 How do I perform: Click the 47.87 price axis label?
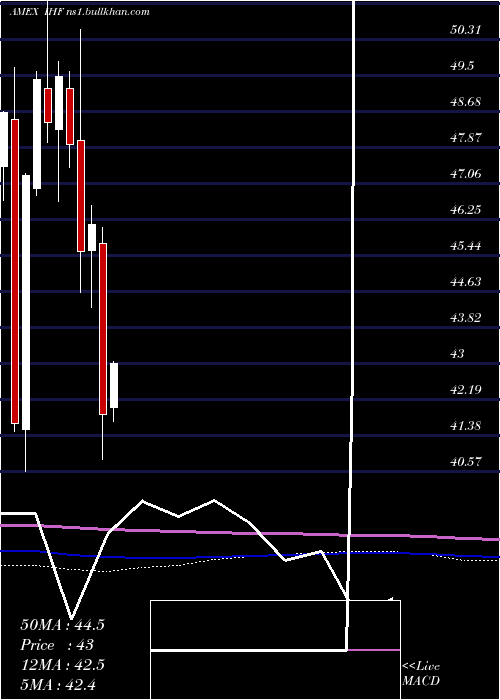click(x=466, y=138)
